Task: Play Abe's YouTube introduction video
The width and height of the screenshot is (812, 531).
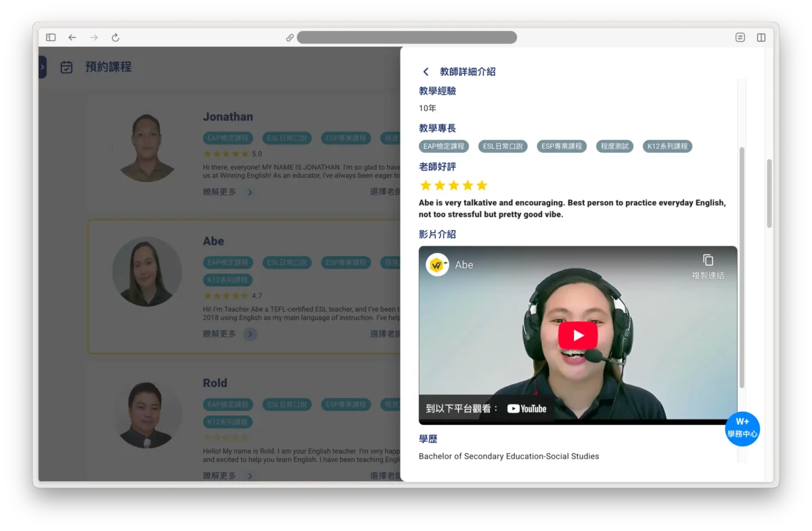Action: [577, 336]
